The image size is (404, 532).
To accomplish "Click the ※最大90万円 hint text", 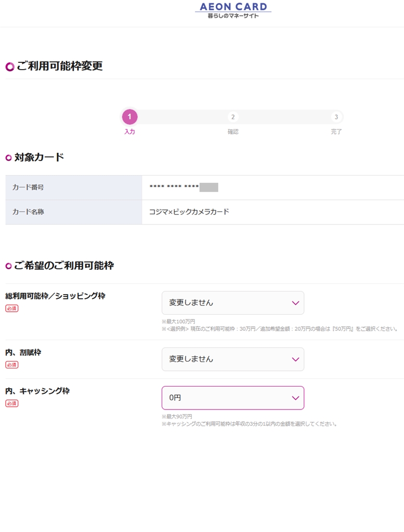I will tap(177, 417).
